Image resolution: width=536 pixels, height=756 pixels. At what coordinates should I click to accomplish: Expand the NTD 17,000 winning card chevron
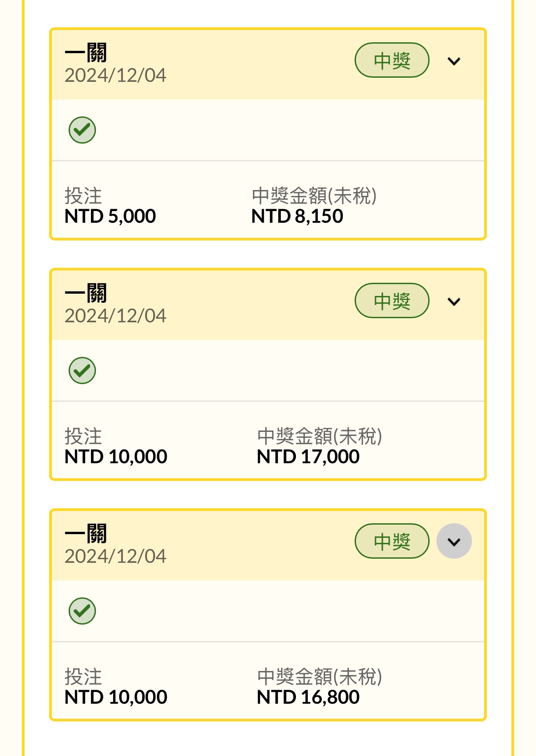point(454,301)
